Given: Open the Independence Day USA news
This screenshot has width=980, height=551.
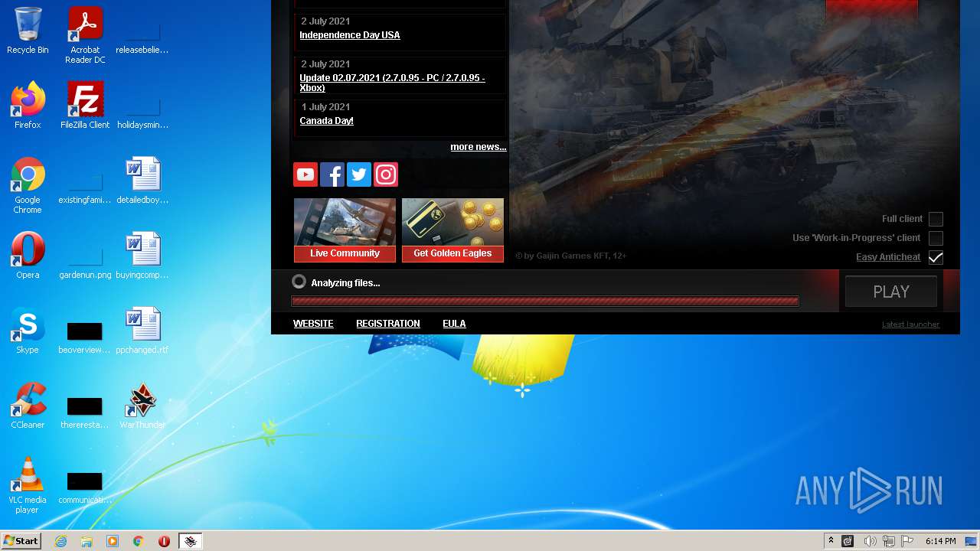Looking at the screenshot, I should pyautogui.click(x=350, y=35).
